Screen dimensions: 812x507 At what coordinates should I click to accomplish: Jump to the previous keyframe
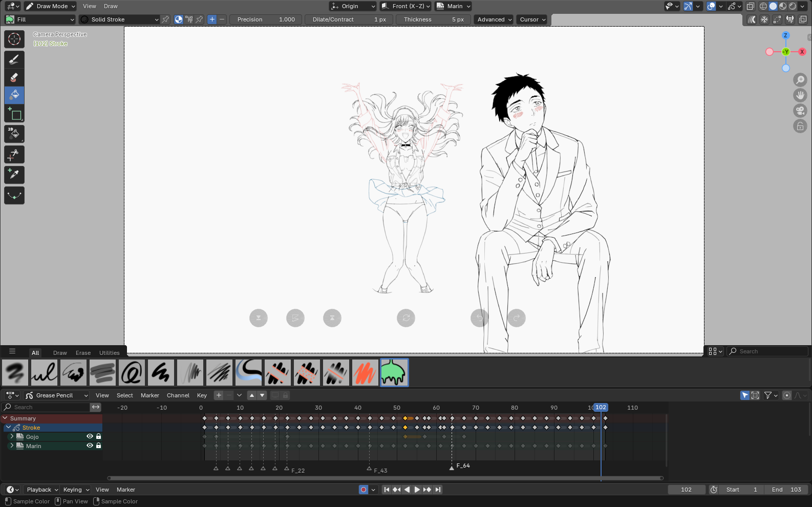click(397, 490)
